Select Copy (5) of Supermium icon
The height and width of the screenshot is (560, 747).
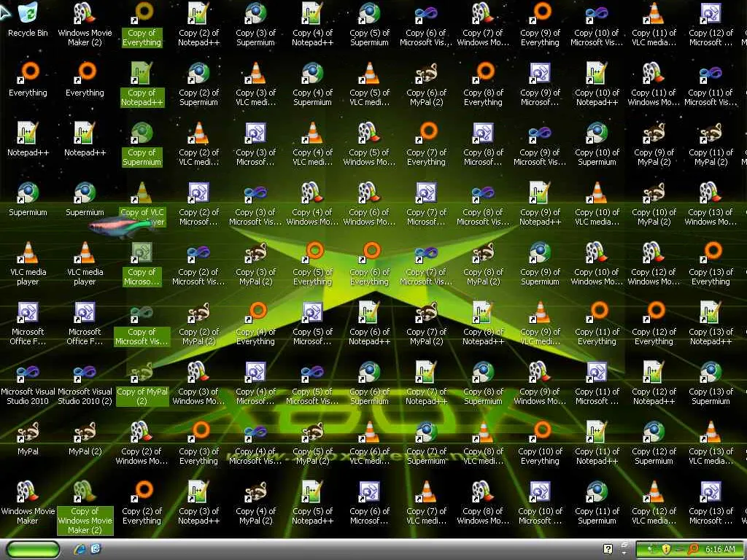pyautogui.click(x=369, y=24)
